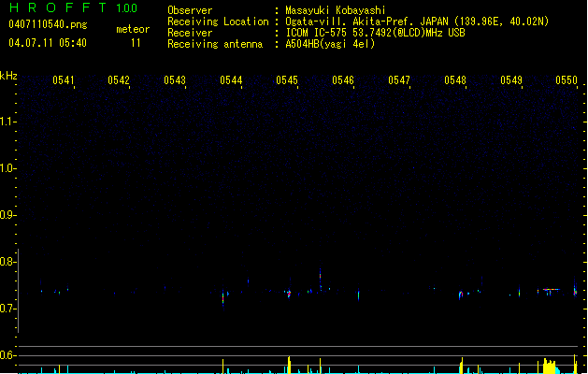Click the 0.6 kHz axis label

[x=7, y=355]
